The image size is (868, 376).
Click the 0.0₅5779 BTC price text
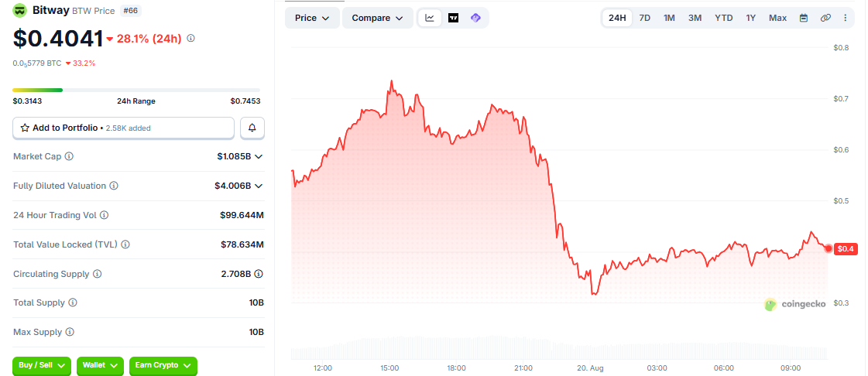coord(37,63)
